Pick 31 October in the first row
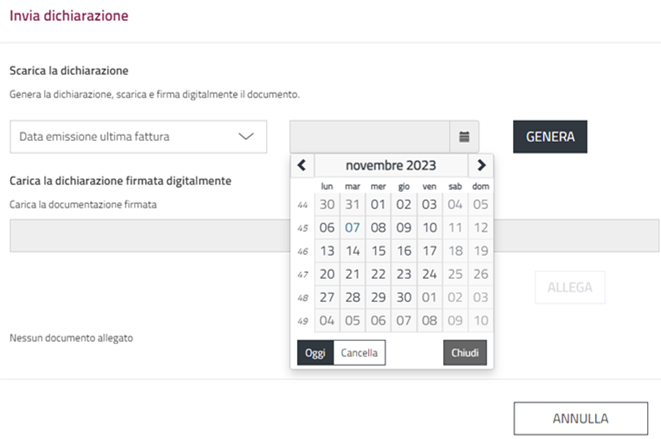 [353, 204]
